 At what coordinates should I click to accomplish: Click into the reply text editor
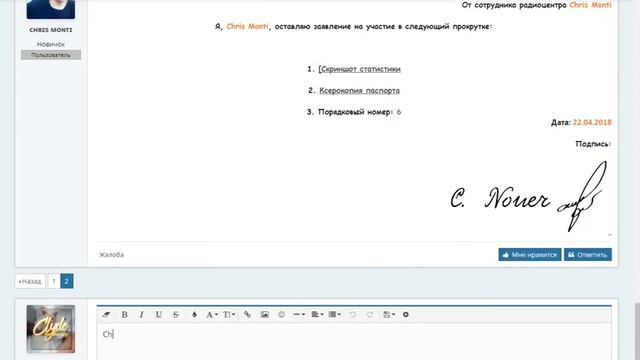pos(354,342)
